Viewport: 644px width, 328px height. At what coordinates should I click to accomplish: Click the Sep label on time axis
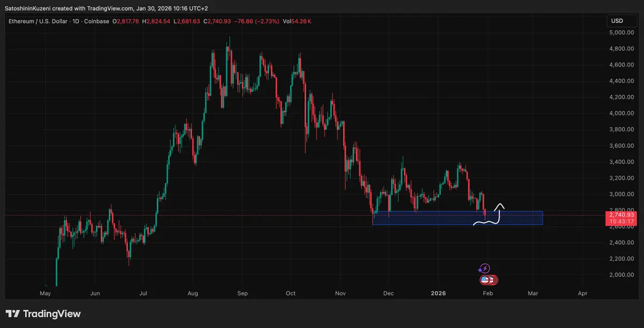point(242,294)
